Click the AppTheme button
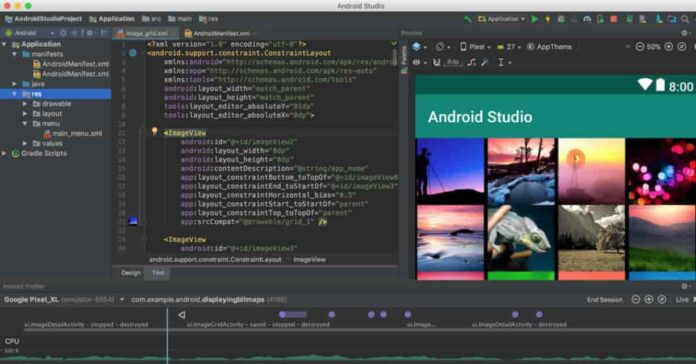The width and height of the screenshot is (696, 364). 550,47
